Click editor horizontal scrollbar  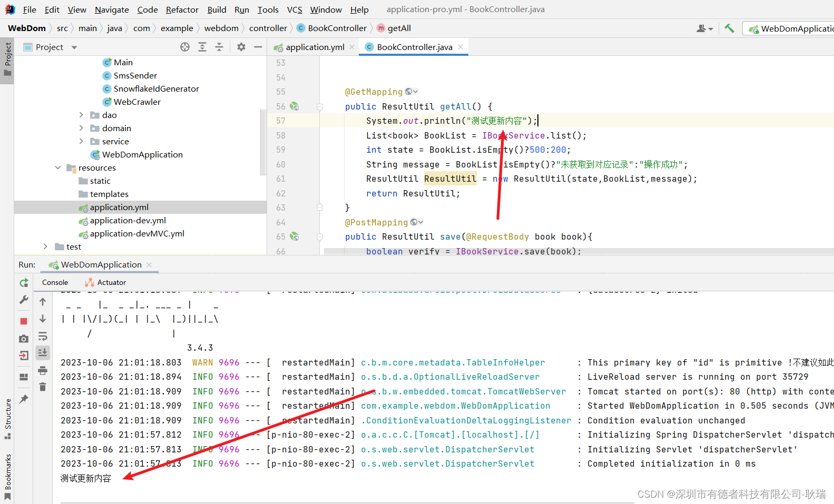(578, 251)
